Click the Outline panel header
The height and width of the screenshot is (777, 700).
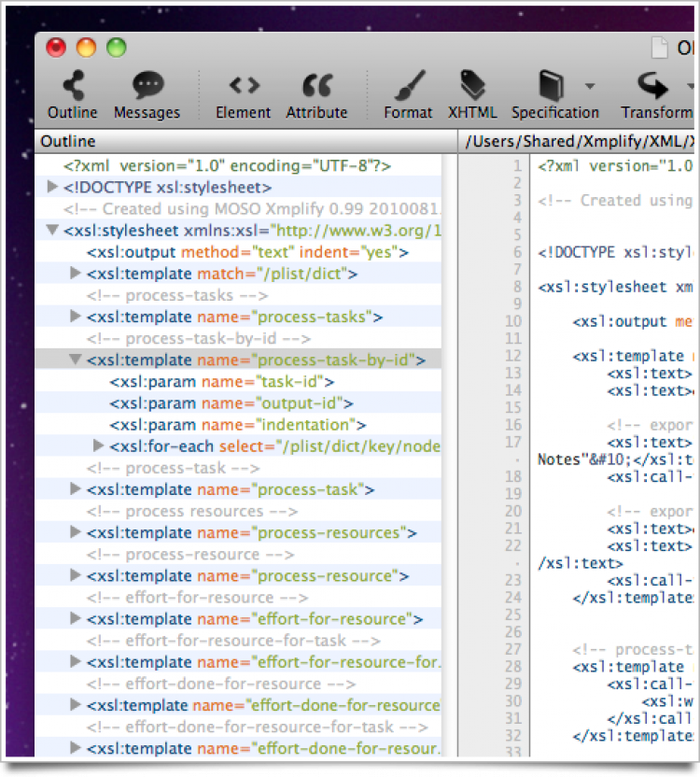[x=245, y=141]
